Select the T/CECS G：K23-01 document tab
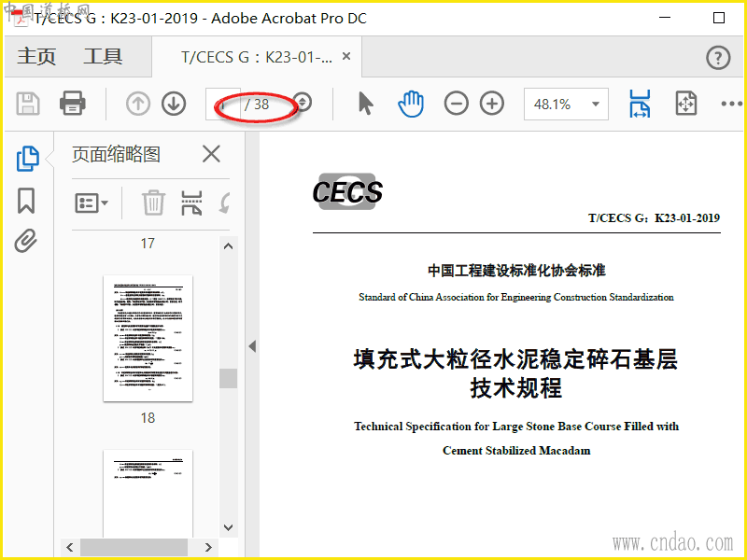 (x=257, y=57)
